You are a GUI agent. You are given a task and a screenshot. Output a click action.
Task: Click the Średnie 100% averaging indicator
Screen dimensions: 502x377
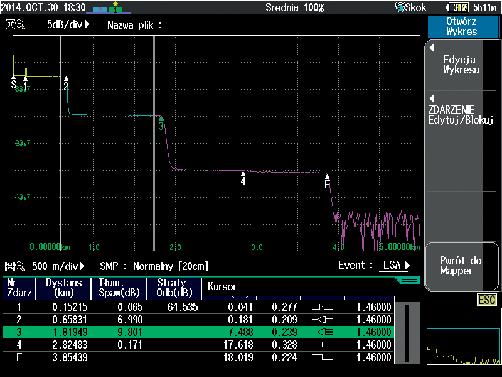click(x=295, y=7)
